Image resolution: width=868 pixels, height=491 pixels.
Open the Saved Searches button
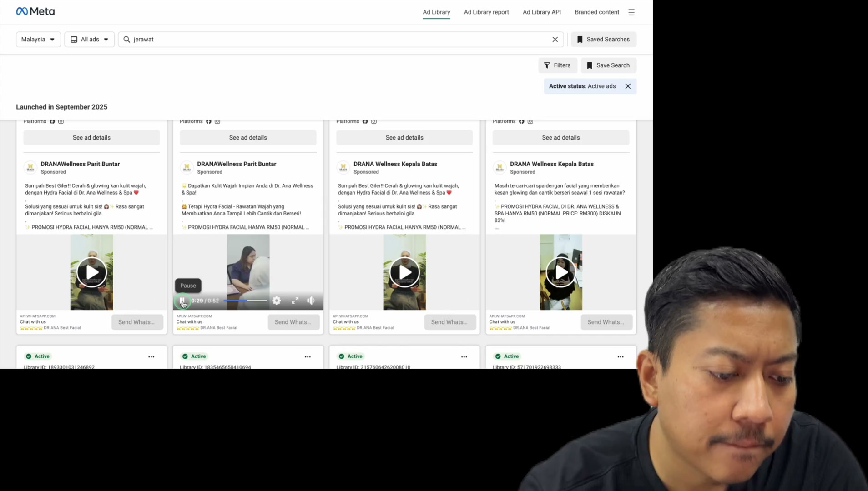tap(604, 40)
